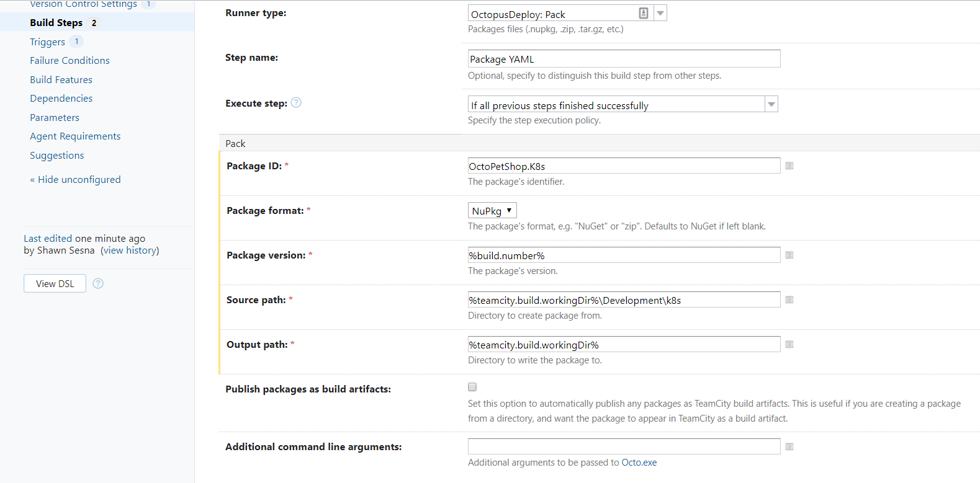Open help icon next to Execute step
This screenshot has height=483, width=980.
296,103
